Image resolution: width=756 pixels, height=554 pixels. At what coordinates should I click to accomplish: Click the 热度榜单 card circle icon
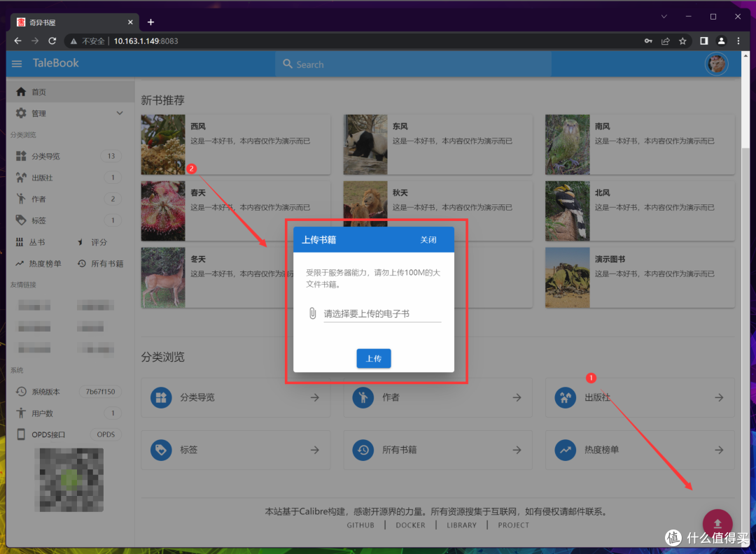click(565, 450)
